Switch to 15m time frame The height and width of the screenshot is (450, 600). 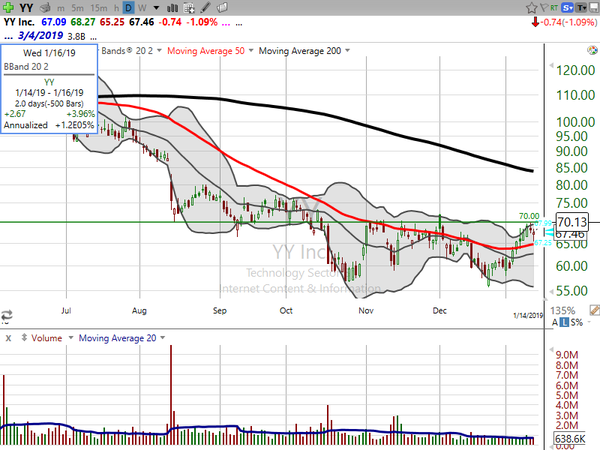pyautogui.click(x=99, y=8)
